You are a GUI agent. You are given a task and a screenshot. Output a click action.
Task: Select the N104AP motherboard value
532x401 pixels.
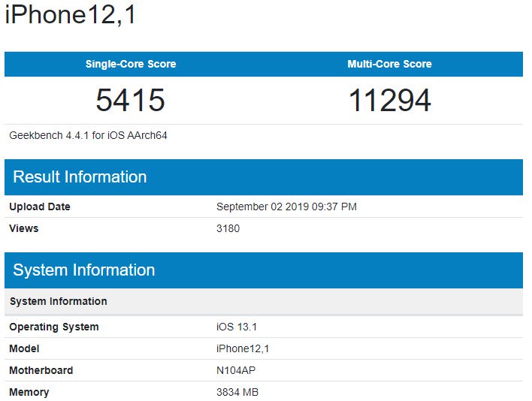coord(235,370)
